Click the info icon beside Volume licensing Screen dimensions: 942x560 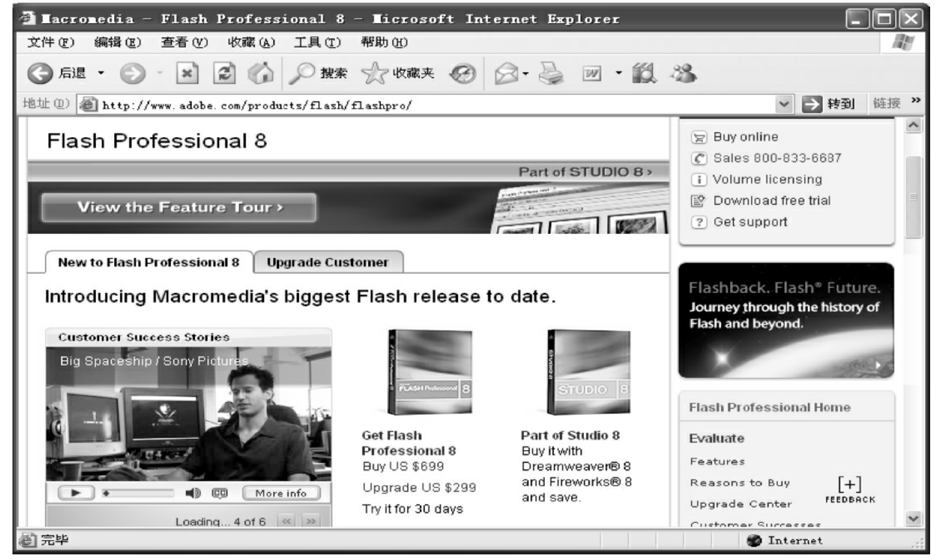tap(699, 180)
